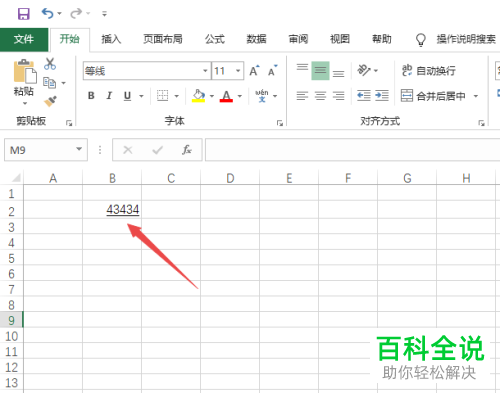
Task: Click the Redo arrow icon
Action: tap(76, 14)
